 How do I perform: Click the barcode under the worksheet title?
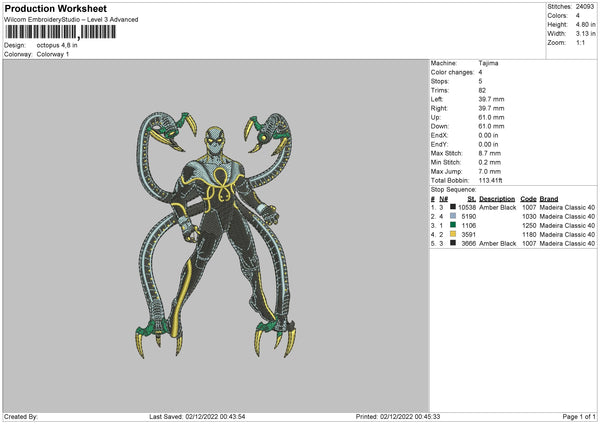pyautogui.click(x=61, y=32)
